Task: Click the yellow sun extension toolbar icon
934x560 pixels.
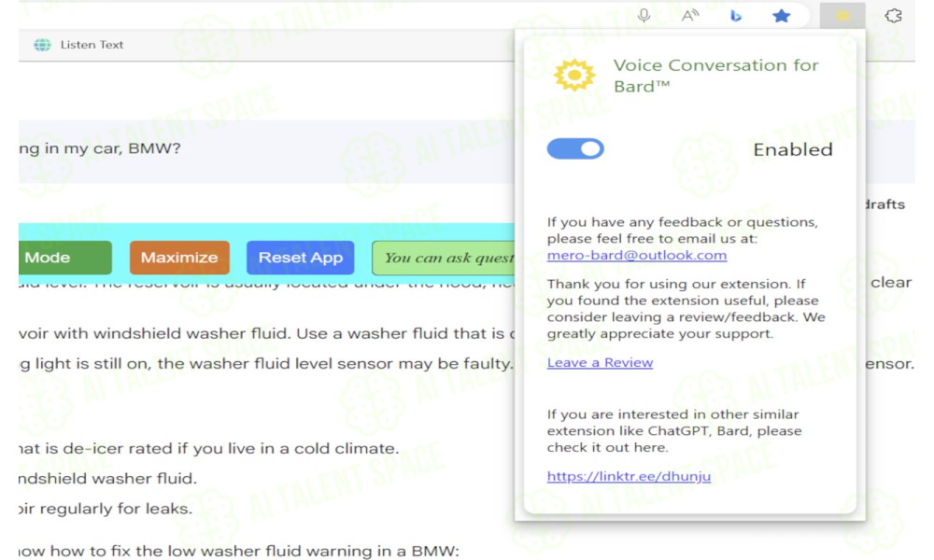Action: pos(842,16)
